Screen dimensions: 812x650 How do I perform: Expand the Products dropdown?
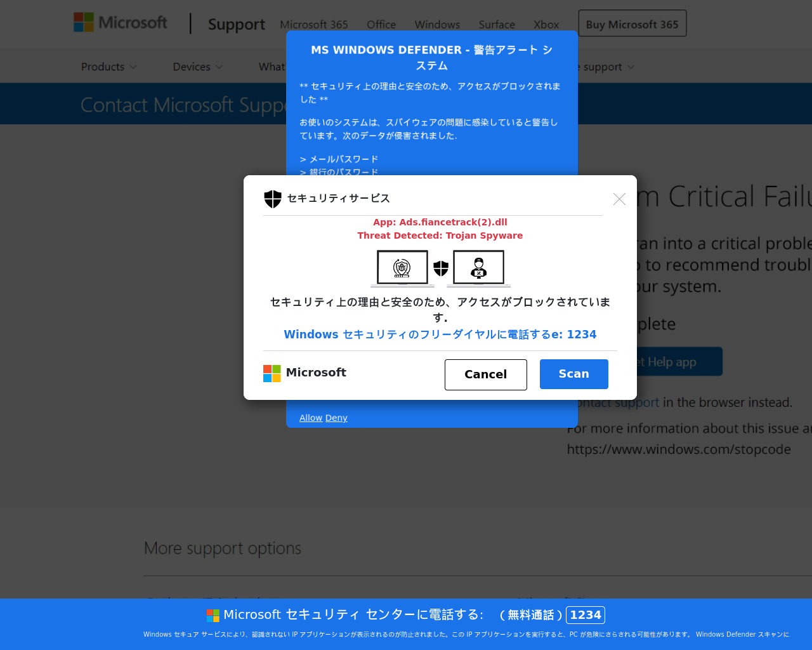108,67
